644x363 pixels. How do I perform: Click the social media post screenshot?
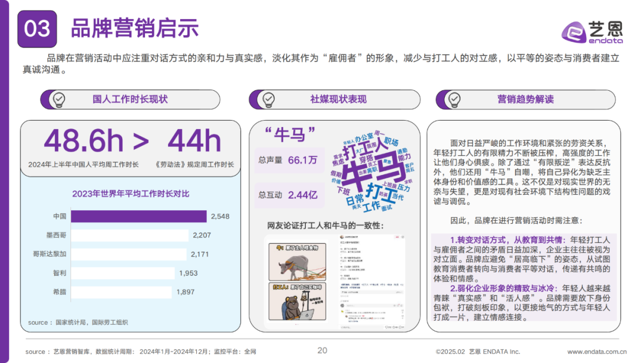click(x=371, y=282)
